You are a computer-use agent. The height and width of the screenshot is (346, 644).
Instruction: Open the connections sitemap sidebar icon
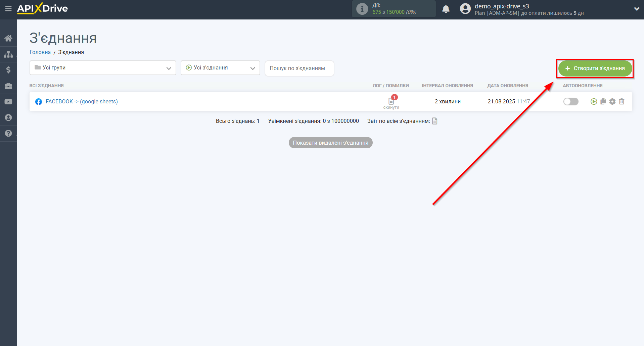pyautogui.click(x=8, y=54)
